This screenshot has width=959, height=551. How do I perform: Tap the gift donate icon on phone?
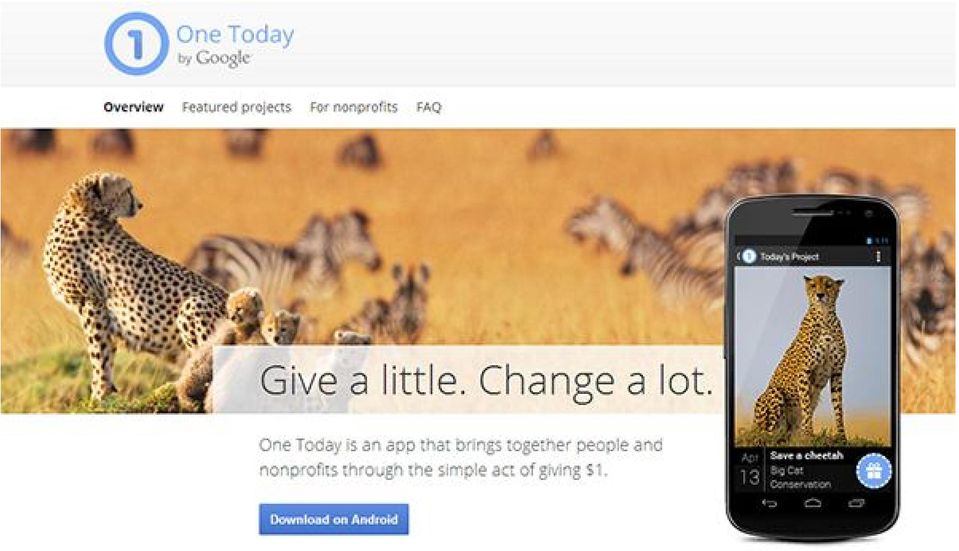(x=874, y=471)
